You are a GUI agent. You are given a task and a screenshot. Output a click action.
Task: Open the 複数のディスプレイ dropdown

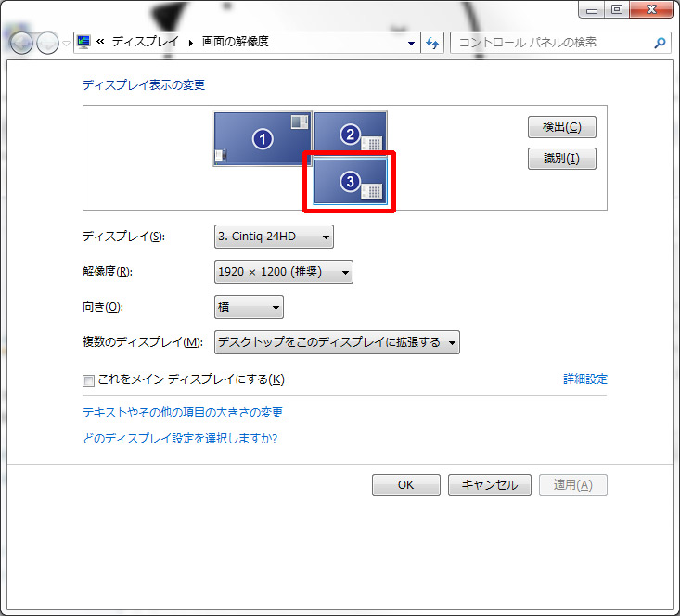(337, 342)
